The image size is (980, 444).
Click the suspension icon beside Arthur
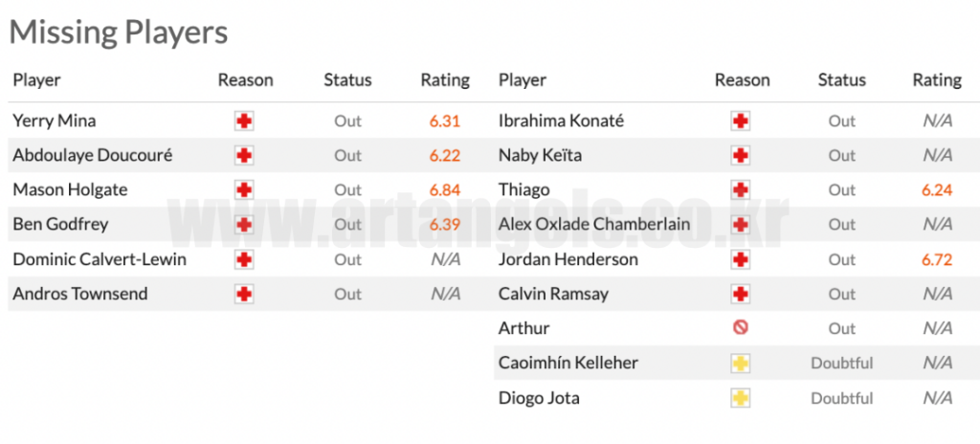tap(740, 328)
